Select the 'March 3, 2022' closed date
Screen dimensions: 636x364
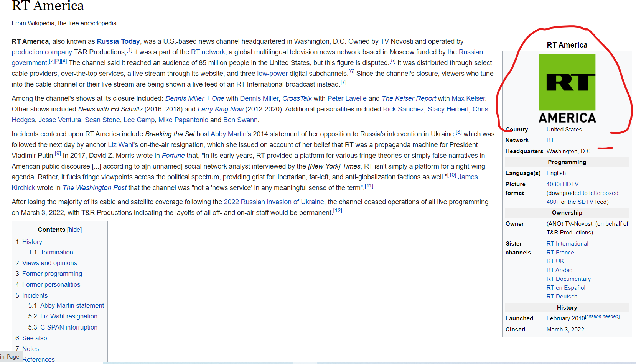565,330
